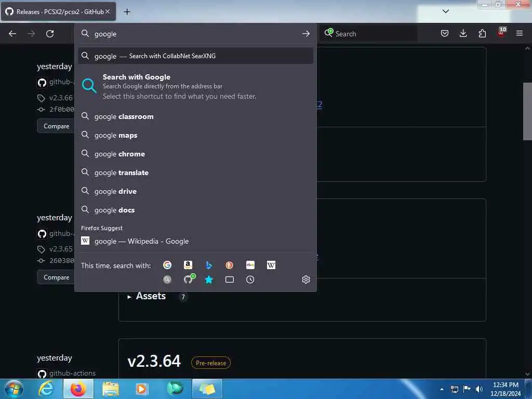Choose the gray SearXNG one-off search icon

pos(167,280)
